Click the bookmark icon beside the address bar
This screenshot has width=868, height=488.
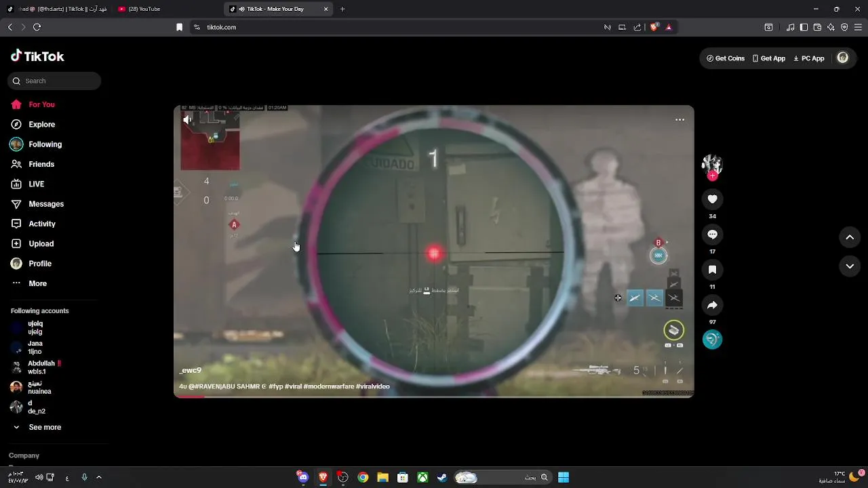tap(179, 27)
